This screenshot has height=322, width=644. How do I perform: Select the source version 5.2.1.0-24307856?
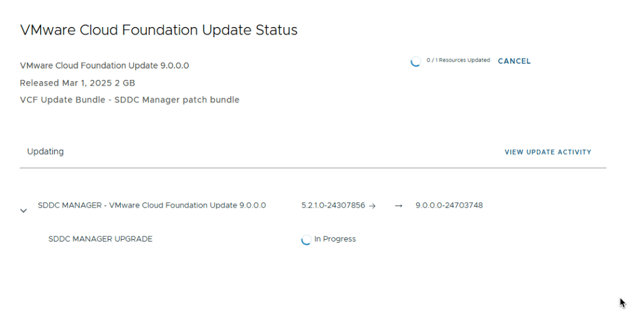click(333, 206)
